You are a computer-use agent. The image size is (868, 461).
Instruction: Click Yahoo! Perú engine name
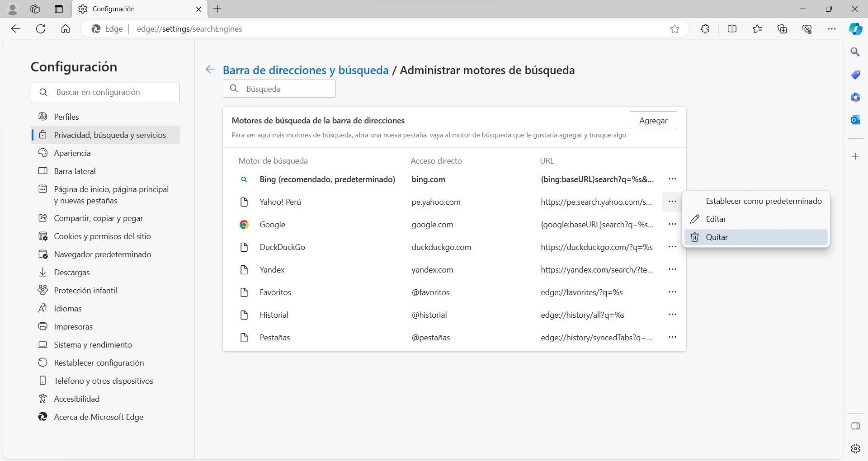[x=280, y=202]
